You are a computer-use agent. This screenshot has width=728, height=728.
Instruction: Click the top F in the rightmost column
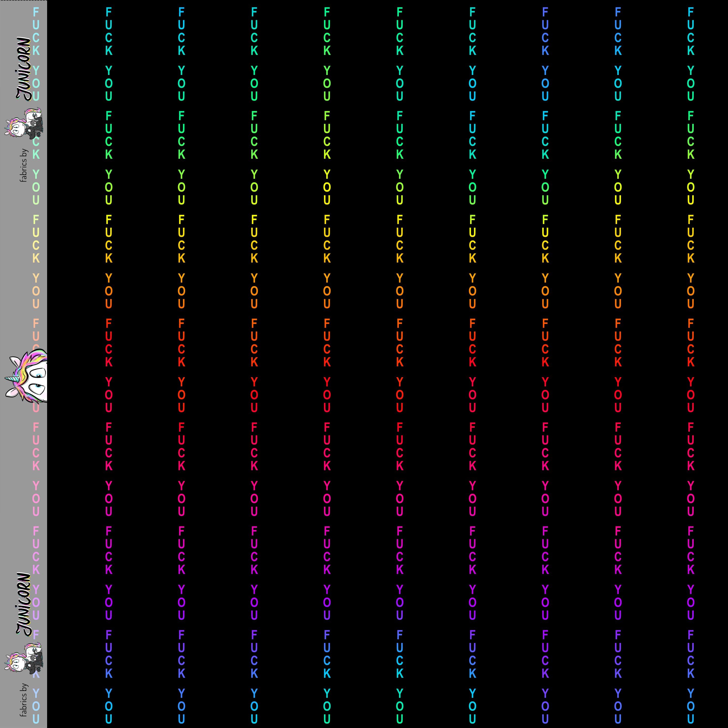coord(690,12)
